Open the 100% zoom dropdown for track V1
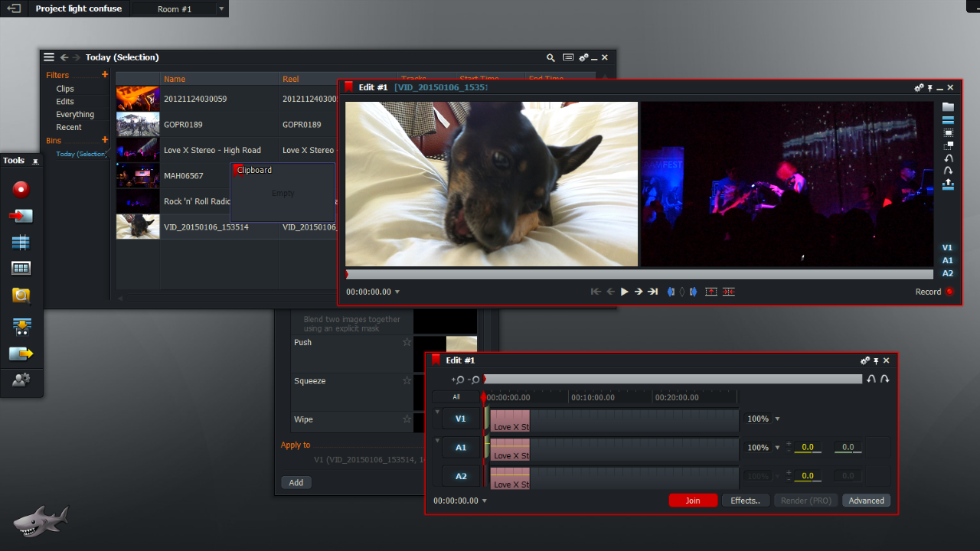Viewport: 980px width, 551px height. point(775,419)
